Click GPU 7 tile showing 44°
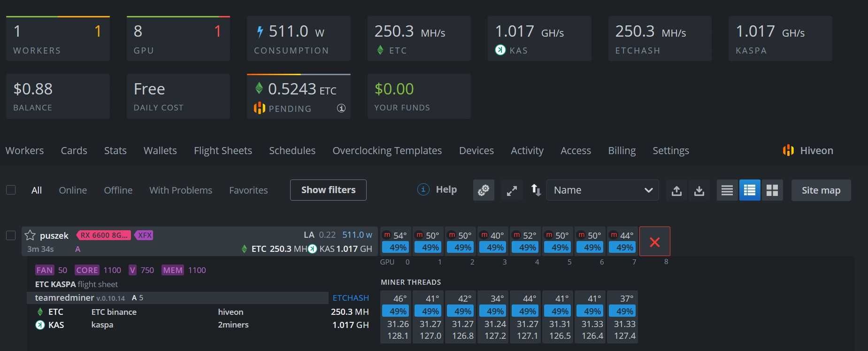 tap(622, 242)
